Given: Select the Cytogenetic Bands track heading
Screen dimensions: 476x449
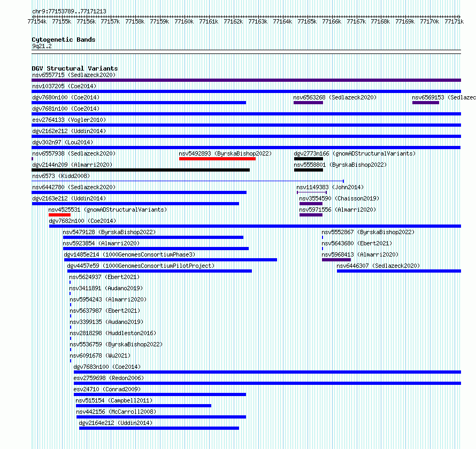Looking at the screenshot, I should coord(64,40).
